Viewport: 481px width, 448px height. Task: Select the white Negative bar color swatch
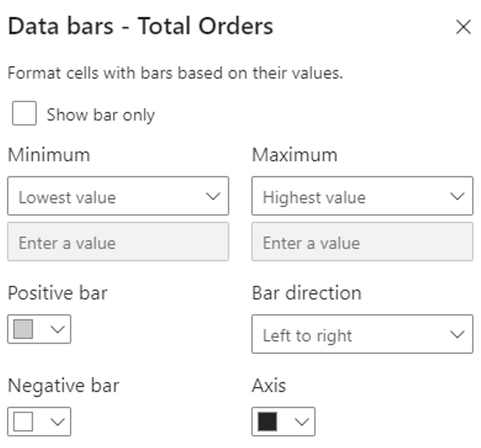23,422
